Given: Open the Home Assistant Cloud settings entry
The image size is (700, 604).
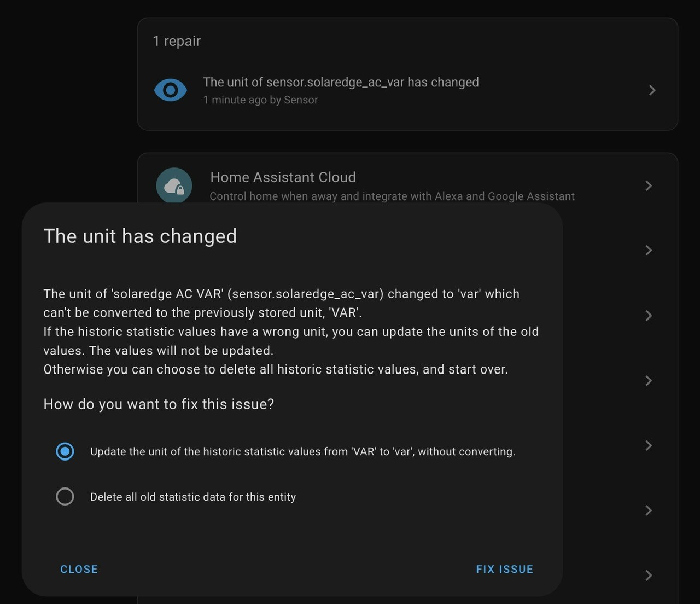Looking at the screenshot, I should coord(407,185).
